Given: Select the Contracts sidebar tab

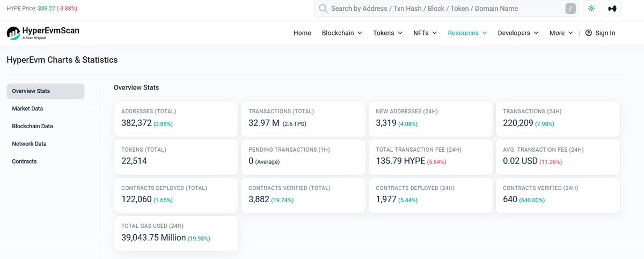Looking at the screenshot, I should [24, 161].
